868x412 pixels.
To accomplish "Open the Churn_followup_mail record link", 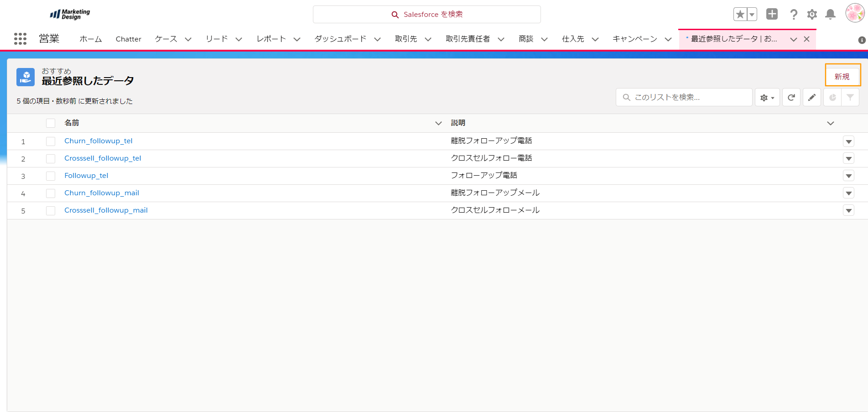I will 102,193.
